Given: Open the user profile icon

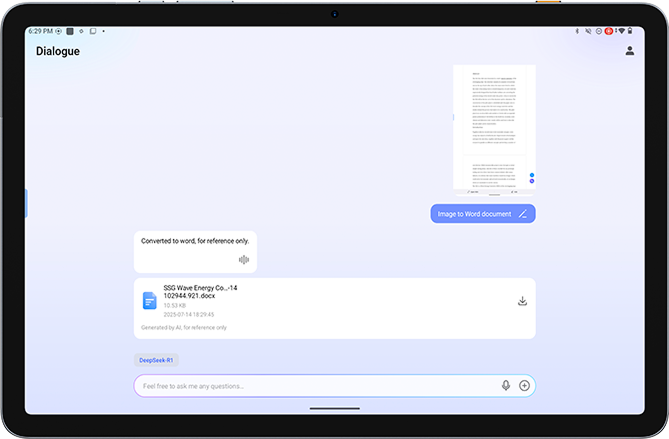Looking at the screenshot, I should 629,51.
